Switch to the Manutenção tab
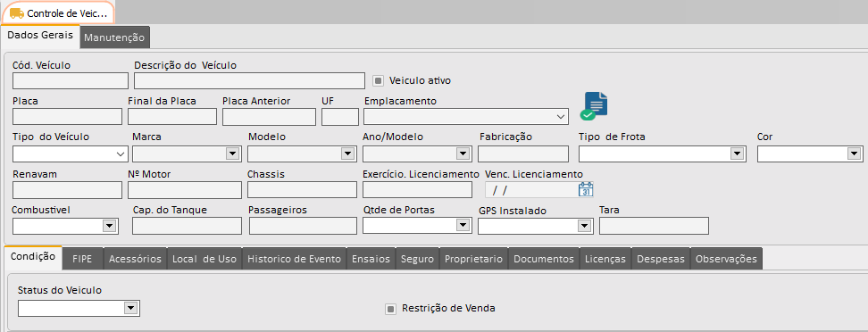The image size is (868, 332). (x=114, y=37)
